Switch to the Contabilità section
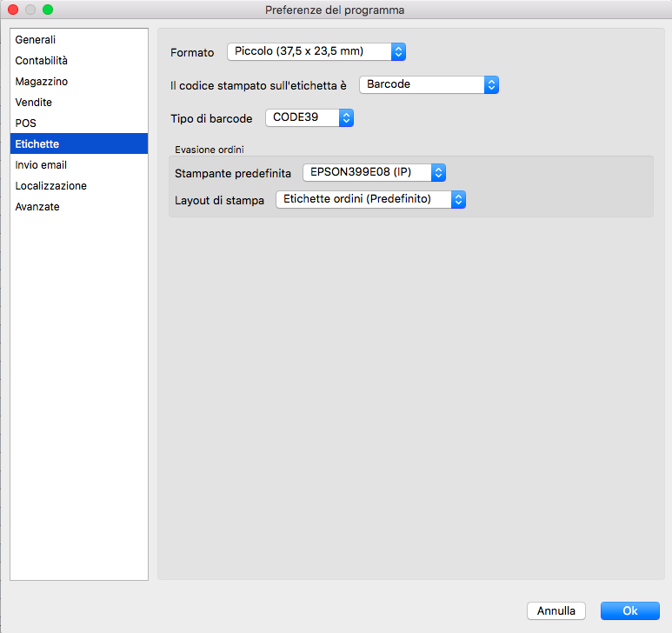The width and height of the screenshot is (672, 633). (x=42, y=61)
